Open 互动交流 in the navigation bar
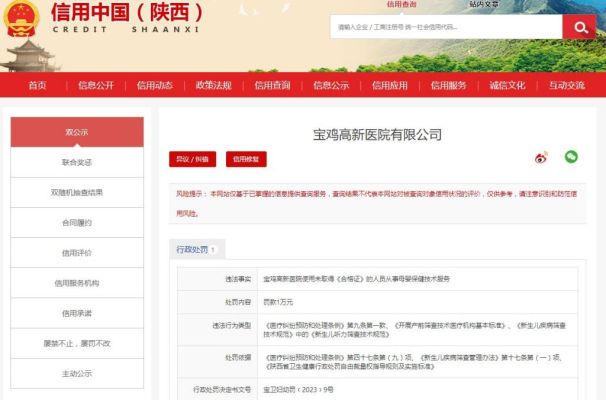This screenshot has height=400, width=606. (x=567, y=85)
